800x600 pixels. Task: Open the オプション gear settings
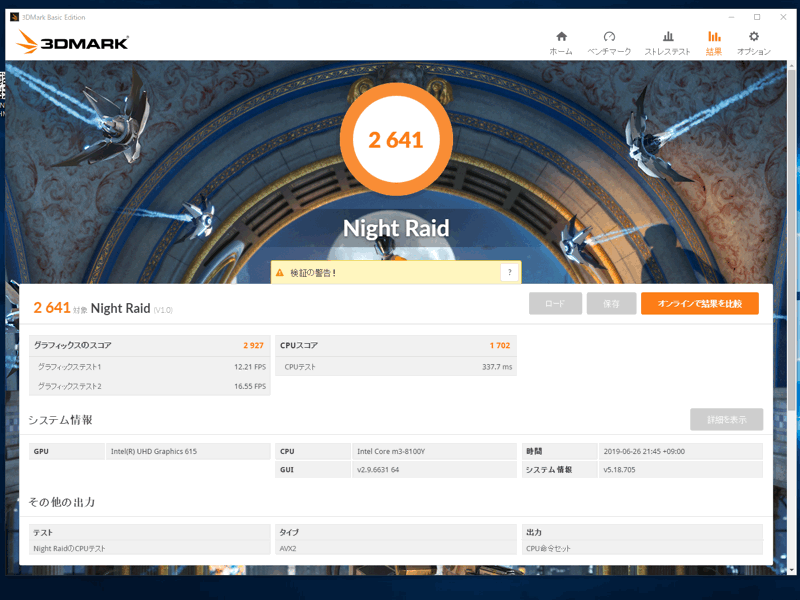pyautogui.click(x=753, y=42)
